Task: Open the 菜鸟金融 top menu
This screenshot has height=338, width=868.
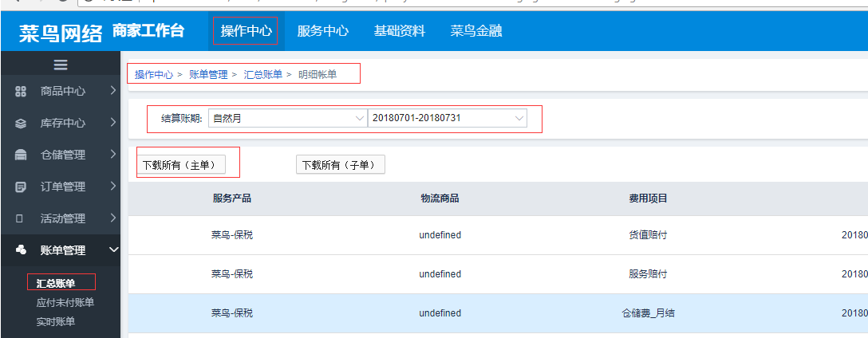Action: click(475, 31)
